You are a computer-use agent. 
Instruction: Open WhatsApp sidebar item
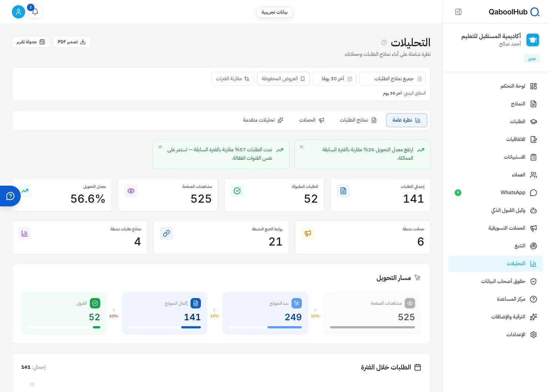tap(496, 193)
